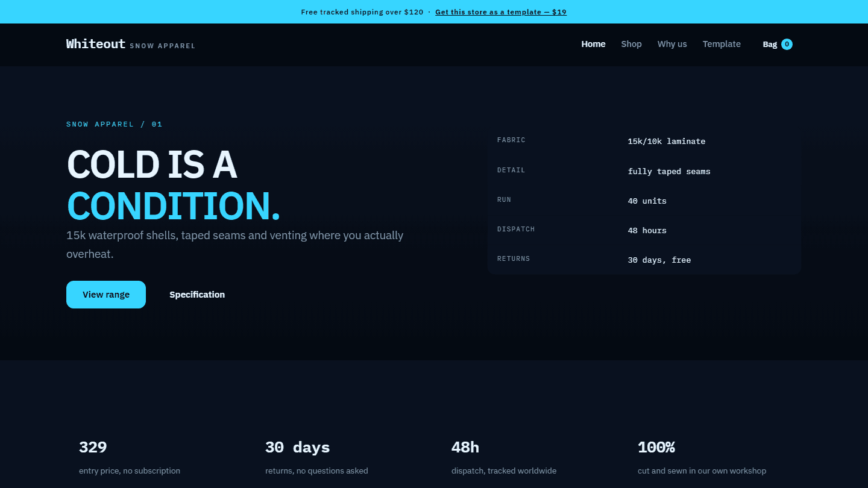Click the '48 hours' value
Viewport: 868px width, 488px height.
pos(647,231)
